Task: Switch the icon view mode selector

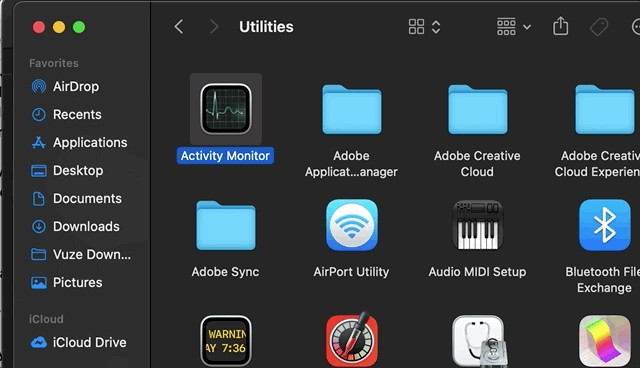Action: [416, 27]
